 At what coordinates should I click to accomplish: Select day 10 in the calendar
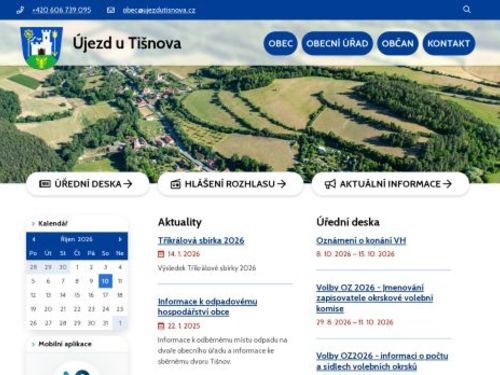click(105, 281)
